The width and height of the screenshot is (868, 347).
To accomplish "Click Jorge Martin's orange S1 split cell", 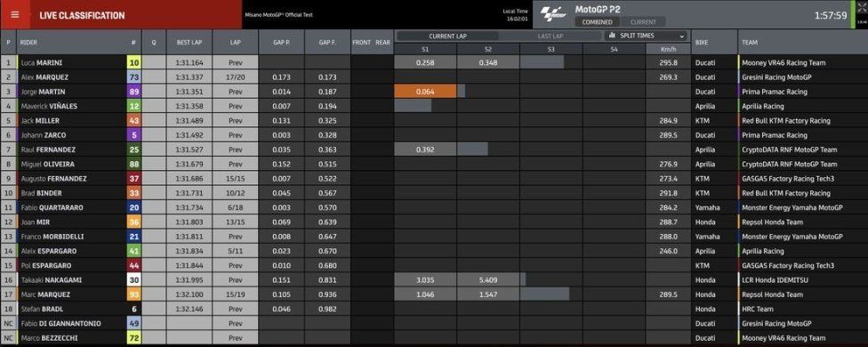I will tap(425, 92).
